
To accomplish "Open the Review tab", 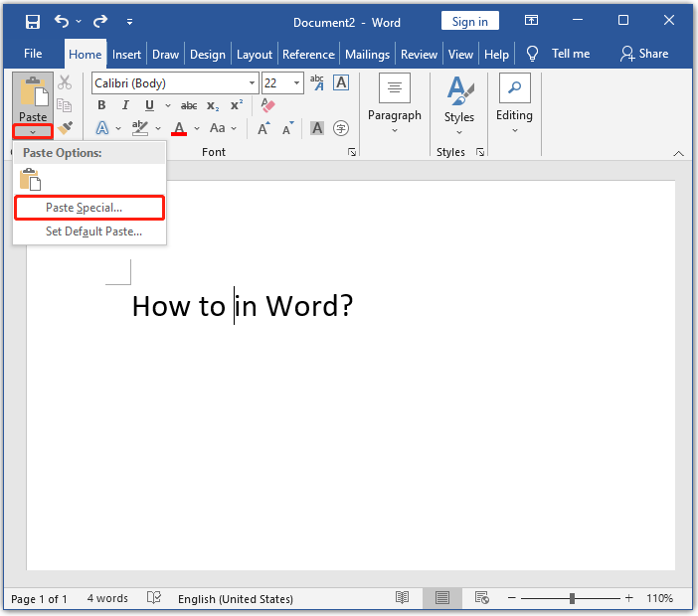I will coord(419,55).
